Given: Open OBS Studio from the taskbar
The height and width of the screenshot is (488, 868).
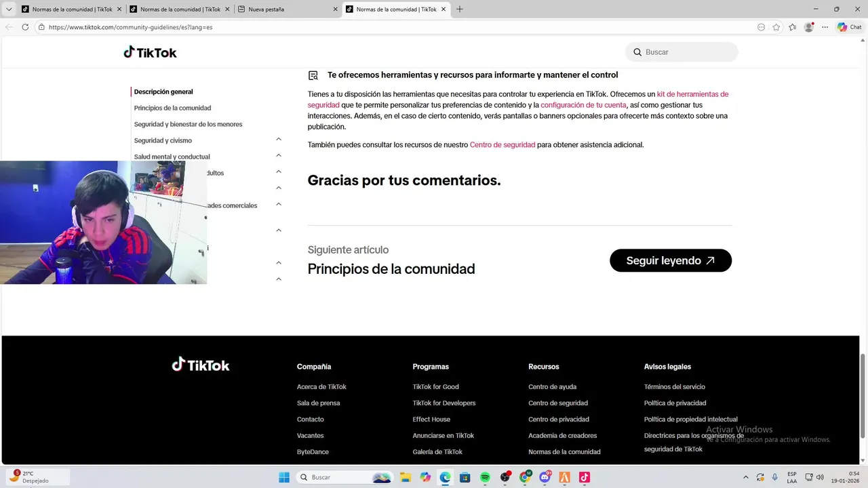Looking at the screenshot, I should (505, 477).
